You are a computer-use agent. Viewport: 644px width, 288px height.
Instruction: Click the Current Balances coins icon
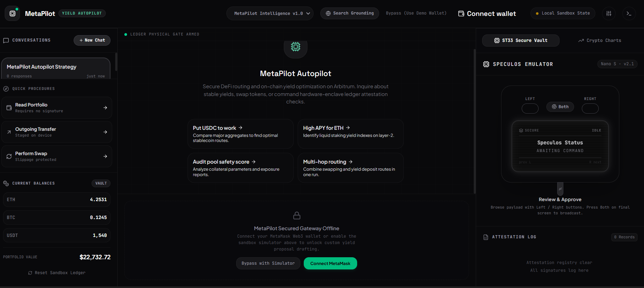6,183
